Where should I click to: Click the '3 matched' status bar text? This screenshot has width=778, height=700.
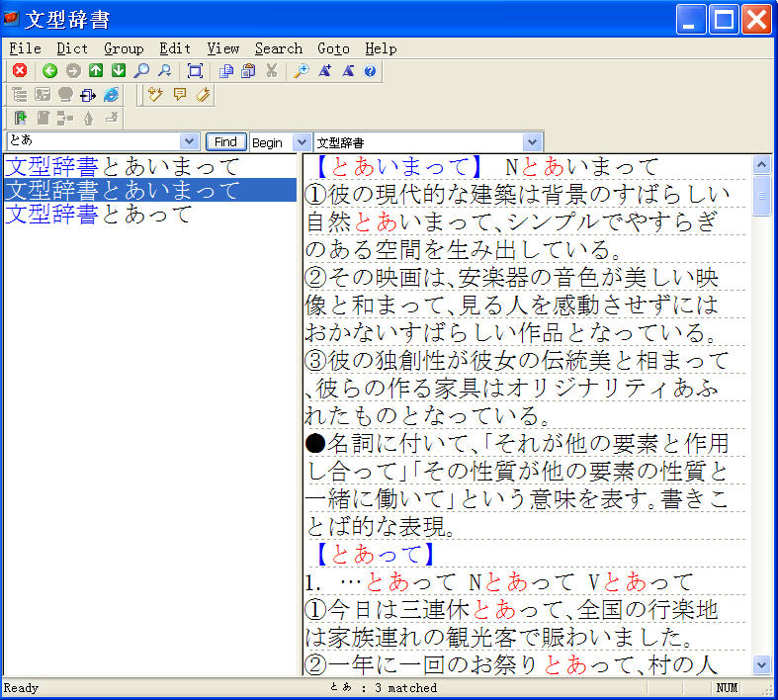406,688
